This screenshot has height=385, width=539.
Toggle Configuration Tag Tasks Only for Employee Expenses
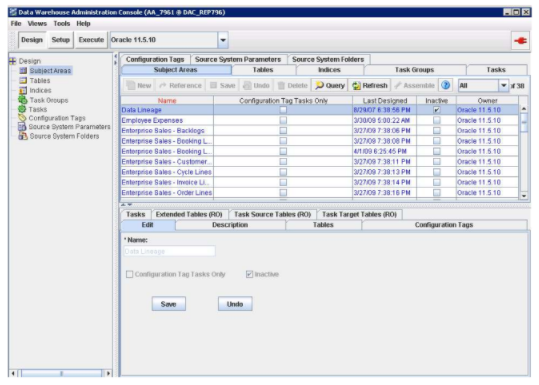[x=283, y=120]
